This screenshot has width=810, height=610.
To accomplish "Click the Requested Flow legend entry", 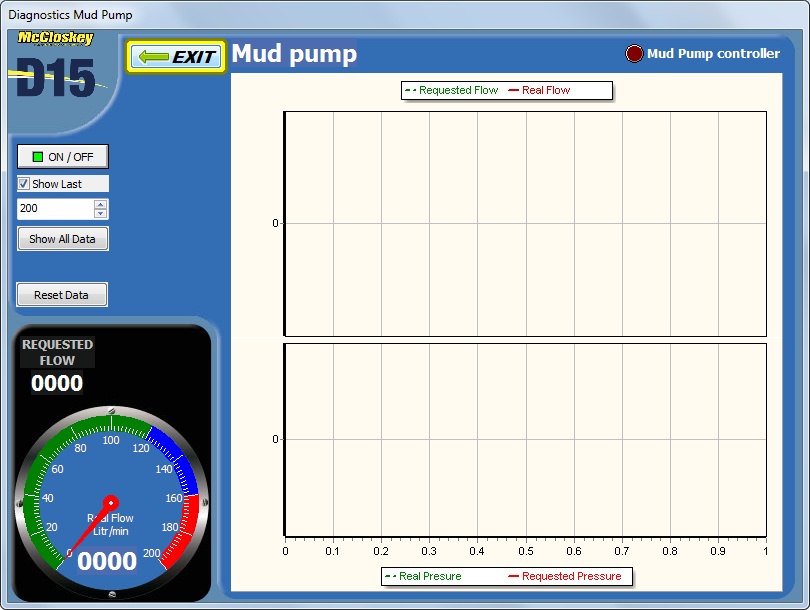I will 451,90.
